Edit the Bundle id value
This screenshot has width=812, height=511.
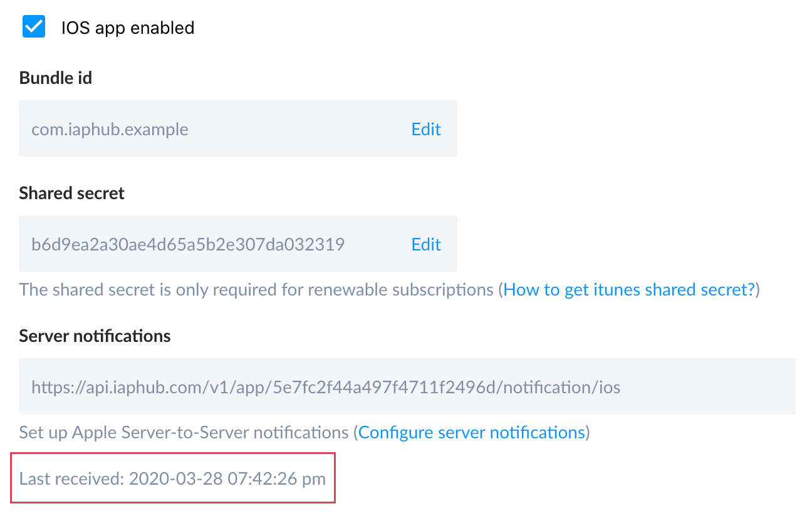(426, 130)
